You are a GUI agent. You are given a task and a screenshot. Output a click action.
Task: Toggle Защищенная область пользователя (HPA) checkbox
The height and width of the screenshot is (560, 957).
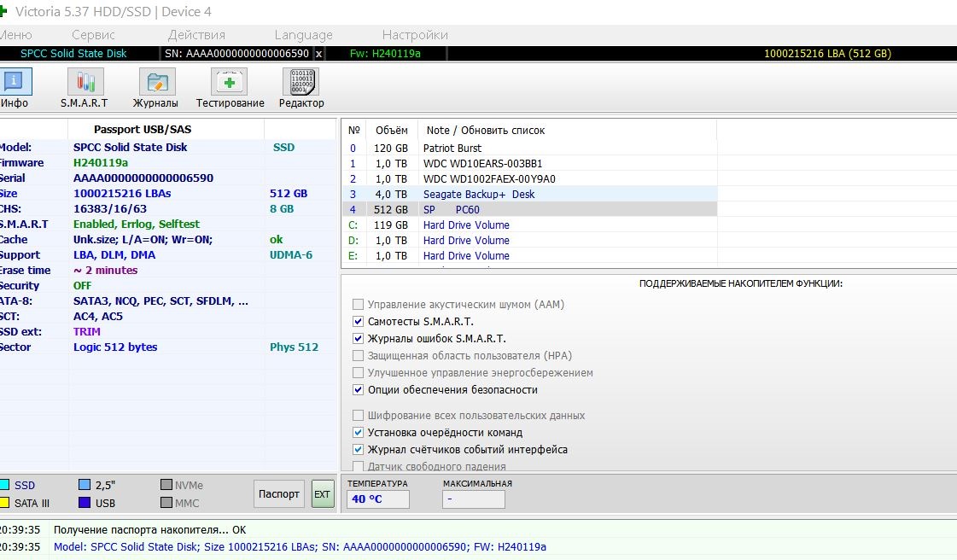click(x=359, y=356)
